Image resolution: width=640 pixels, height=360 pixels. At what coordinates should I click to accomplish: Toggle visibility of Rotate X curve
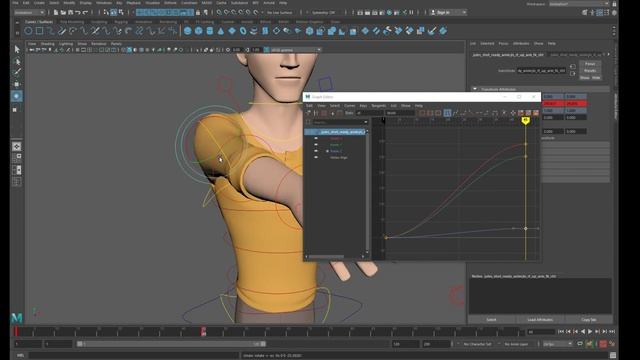point(316,138)
